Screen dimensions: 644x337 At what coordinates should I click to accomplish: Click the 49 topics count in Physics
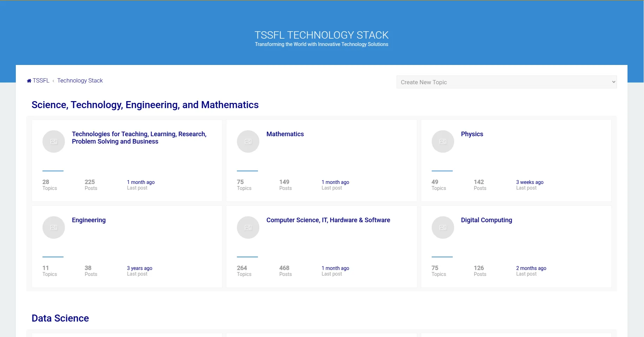pos(435,182)
